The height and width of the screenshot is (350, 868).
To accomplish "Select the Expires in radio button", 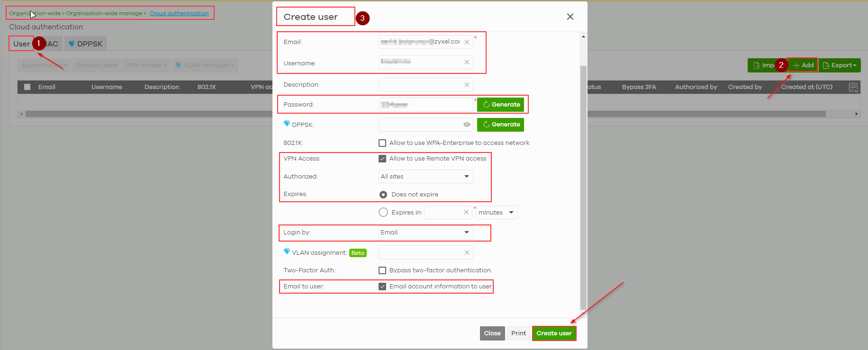I will click(383, 212).
